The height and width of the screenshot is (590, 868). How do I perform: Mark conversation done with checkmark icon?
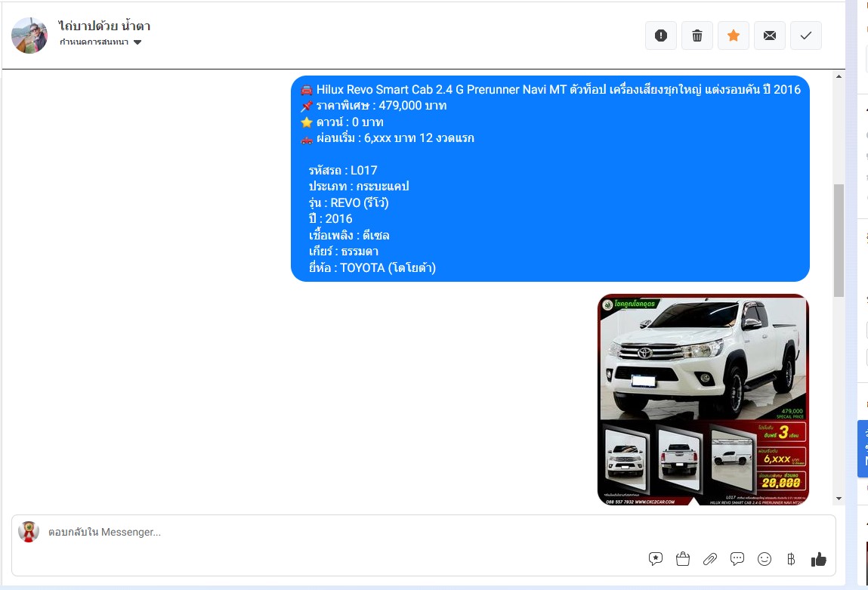point(806,36)
